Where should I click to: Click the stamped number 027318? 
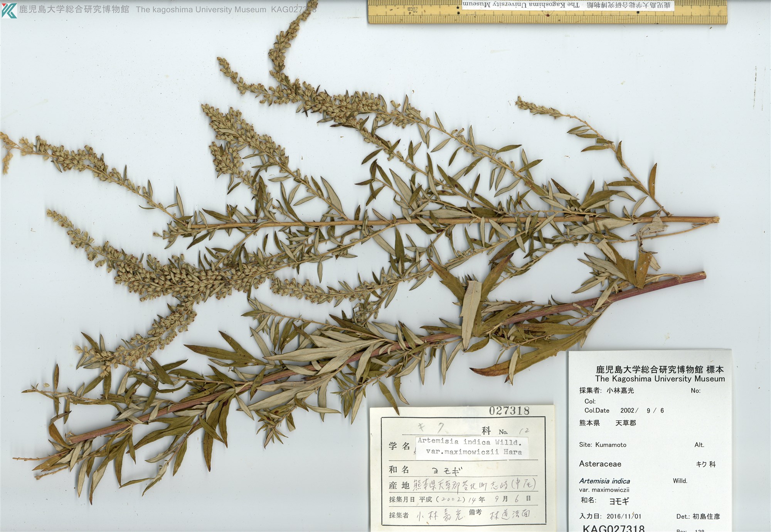click(x=509, y=411)
